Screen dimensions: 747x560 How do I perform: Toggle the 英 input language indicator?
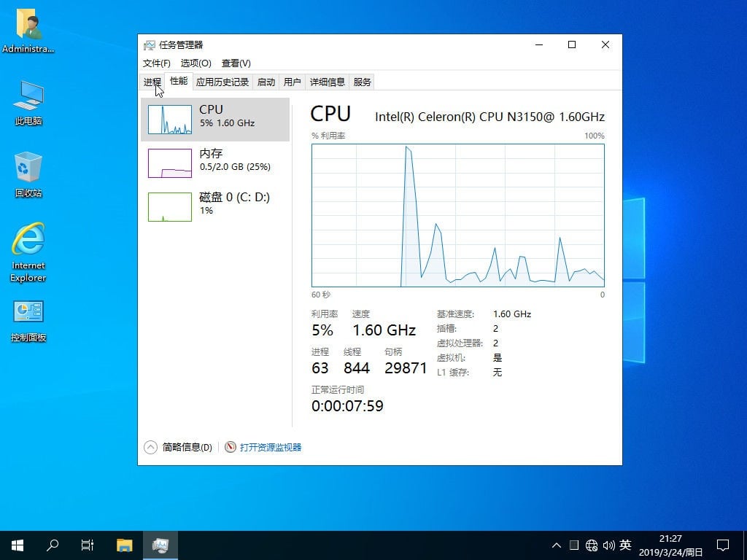pos(625,545)
